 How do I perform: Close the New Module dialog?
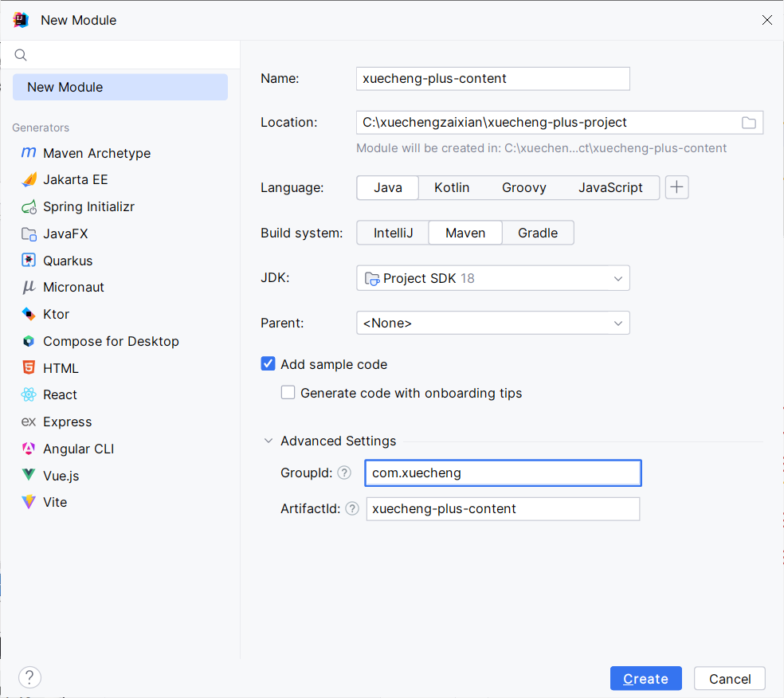[x=767, y=20]
